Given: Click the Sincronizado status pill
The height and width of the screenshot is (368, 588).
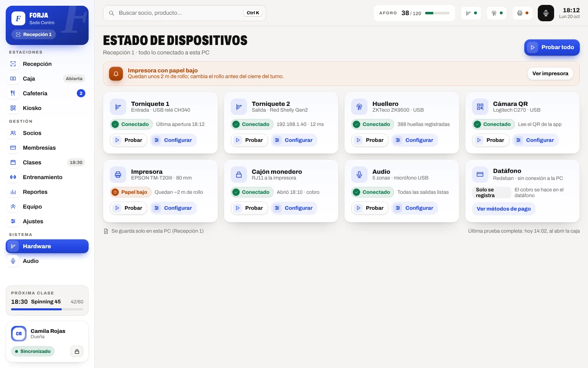Looking at the screenshot, I should pyautogui.click(x=33, y=351).
